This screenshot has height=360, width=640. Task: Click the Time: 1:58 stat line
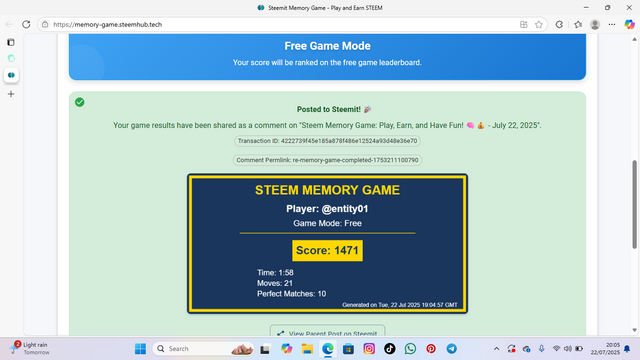275,273
